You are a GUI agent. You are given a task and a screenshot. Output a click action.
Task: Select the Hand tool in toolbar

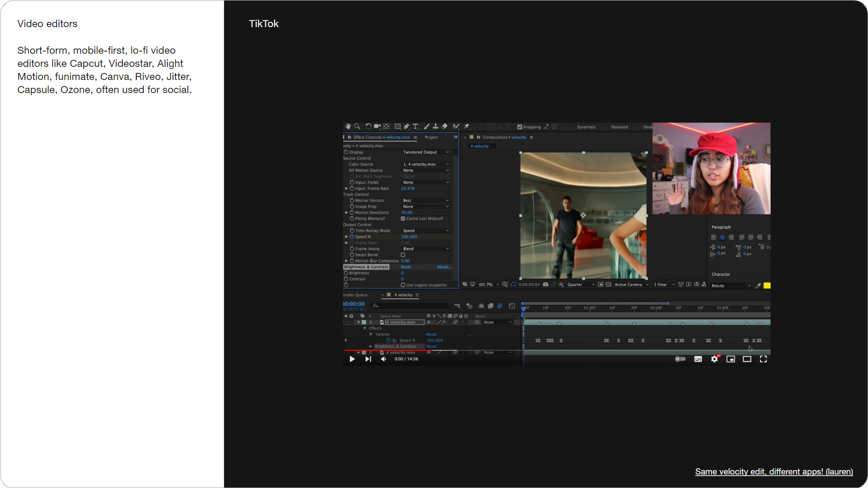[x=348, y=127]
